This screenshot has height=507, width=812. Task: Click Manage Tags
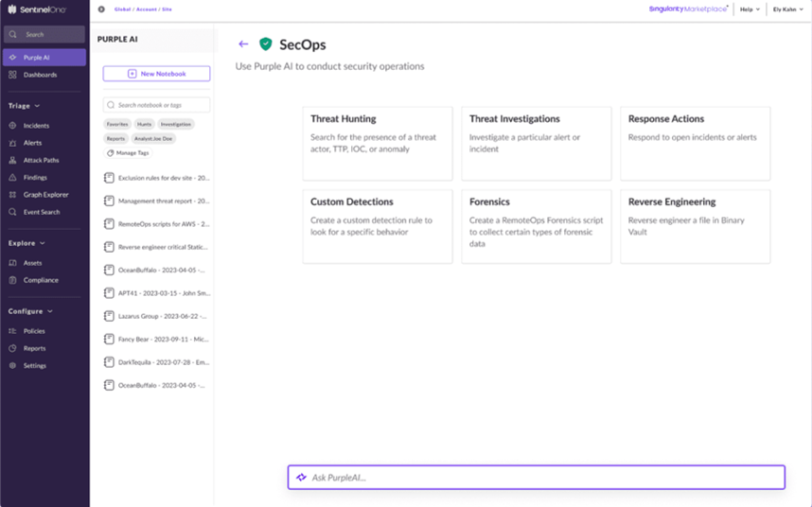(128, 153)
